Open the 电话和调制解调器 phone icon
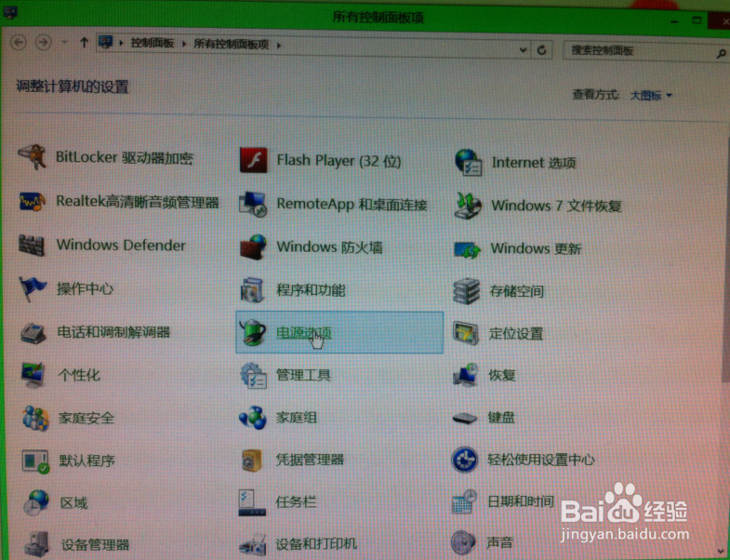The height and width of the screenshot is (560, 730). (x=33, y=333)
